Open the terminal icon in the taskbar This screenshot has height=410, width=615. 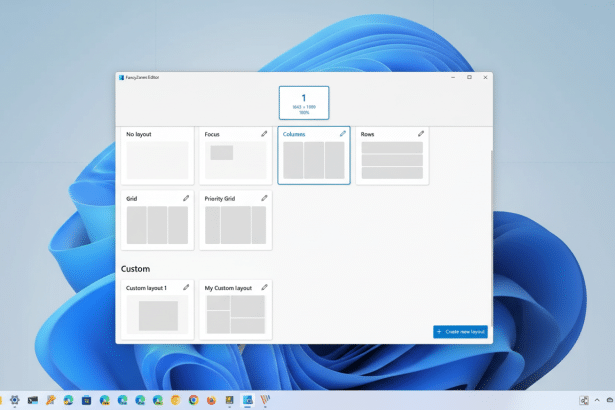point(33,400)
